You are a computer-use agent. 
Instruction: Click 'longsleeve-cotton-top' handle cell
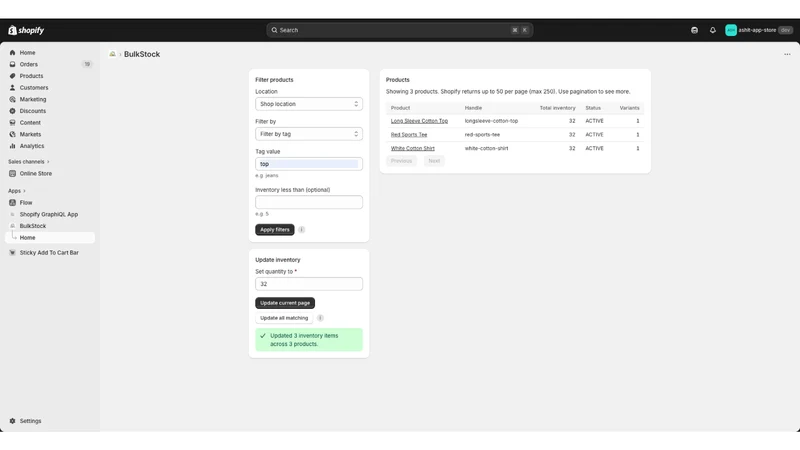491,121
